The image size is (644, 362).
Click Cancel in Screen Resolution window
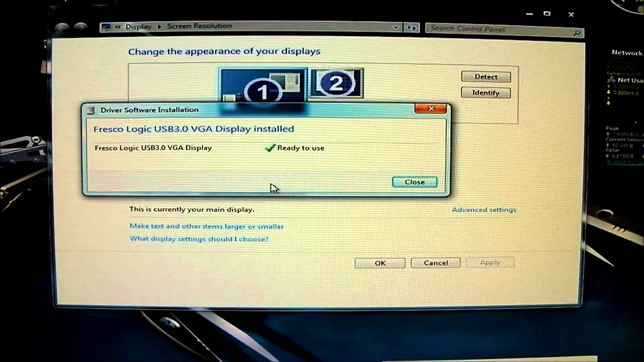point(436,263)
